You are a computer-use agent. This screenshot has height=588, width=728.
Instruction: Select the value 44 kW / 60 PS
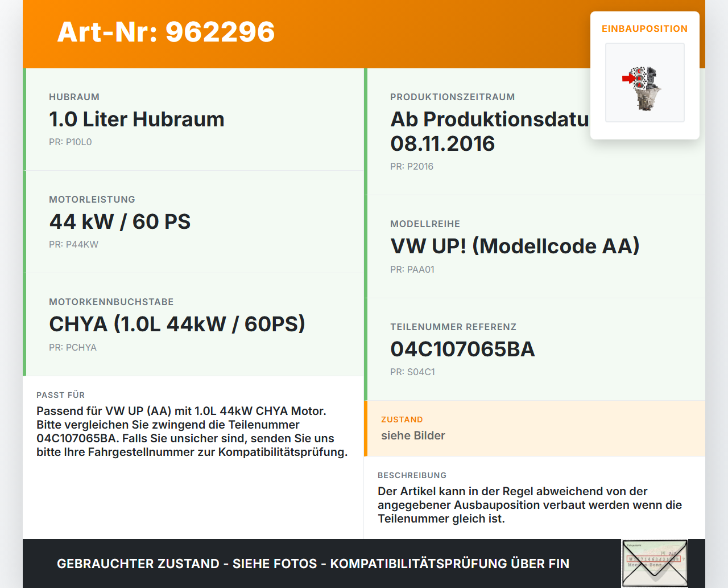tap(120, 222)
